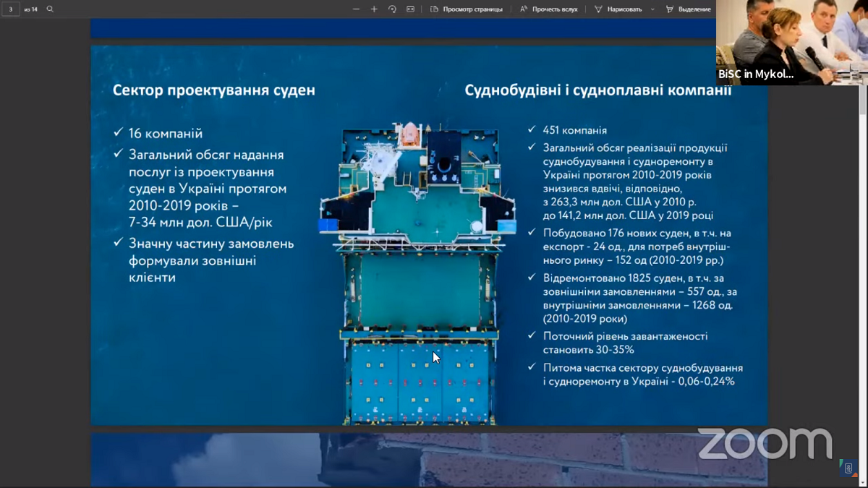The image size is (868, 488).
Task: Click the fit-to-width page icon
Action: point(410,9)
